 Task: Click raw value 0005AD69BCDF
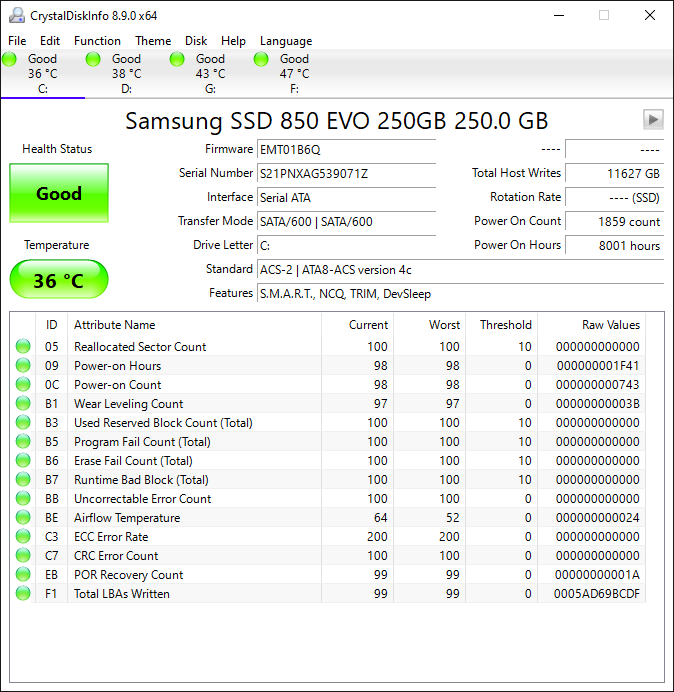(x=597, y=594)
